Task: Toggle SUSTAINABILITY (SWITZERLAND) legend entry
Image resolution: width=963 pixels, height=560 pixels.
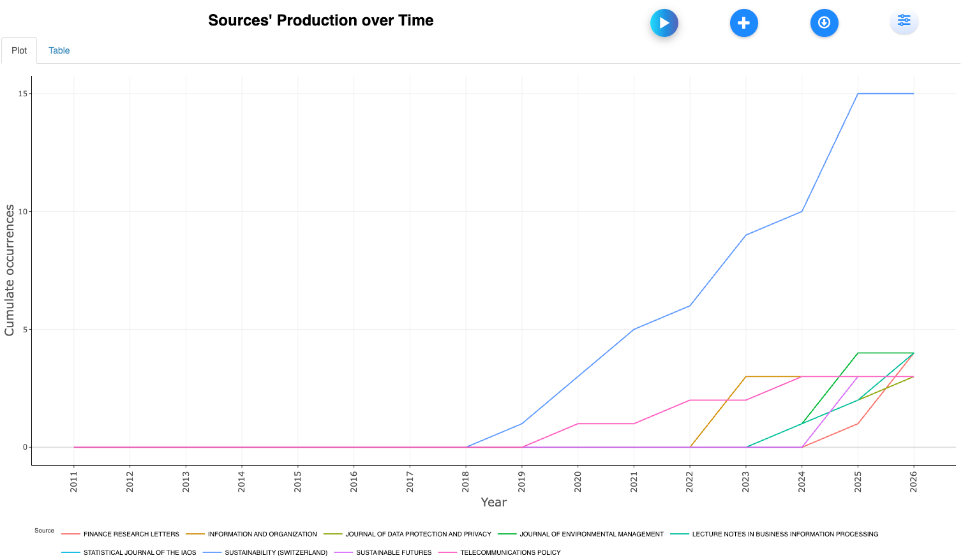Action: click(x=276, y=553)
